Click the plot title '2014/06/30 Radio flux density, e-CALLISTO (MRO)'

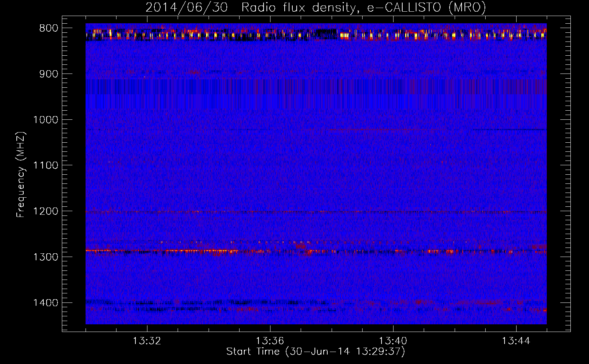316,8
